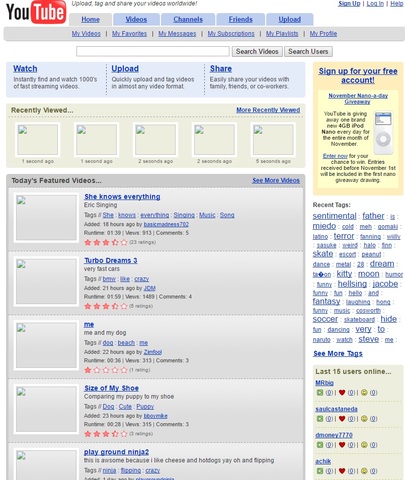This screenshot has width=405, height=480.
Task: Open uploader bboymike's profile
Action: [155, 416]
